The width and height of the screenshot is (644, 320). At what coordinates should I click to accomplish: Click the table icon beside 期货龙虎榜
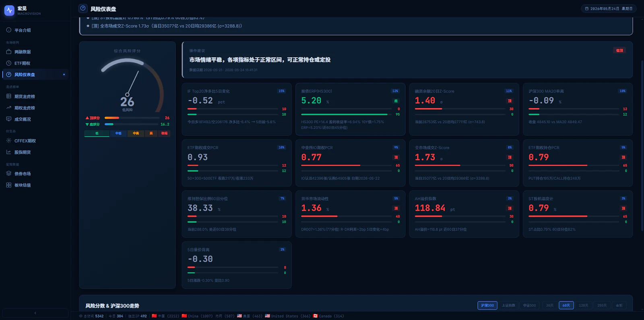(8, 96)
